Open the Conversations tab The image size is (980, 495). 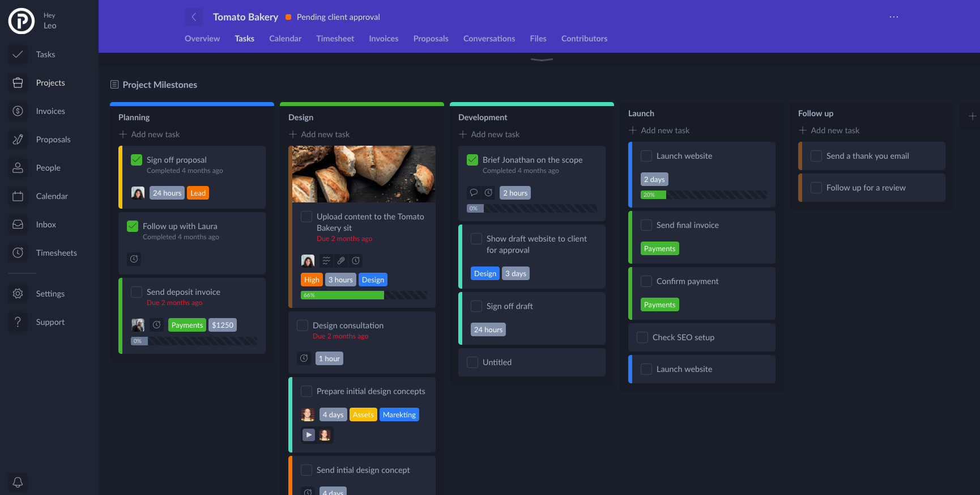[489, 39]
